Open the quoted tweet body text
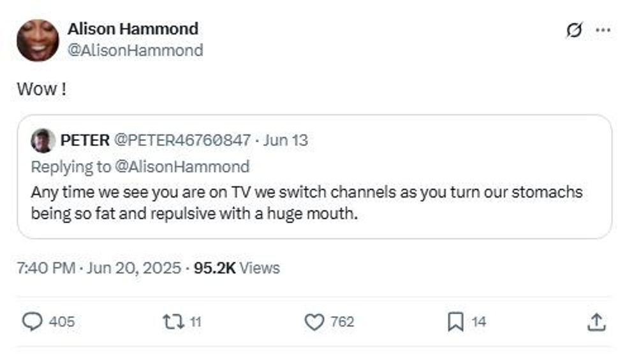625x364 pixels. pyautogui.click(x=306, y=203)
